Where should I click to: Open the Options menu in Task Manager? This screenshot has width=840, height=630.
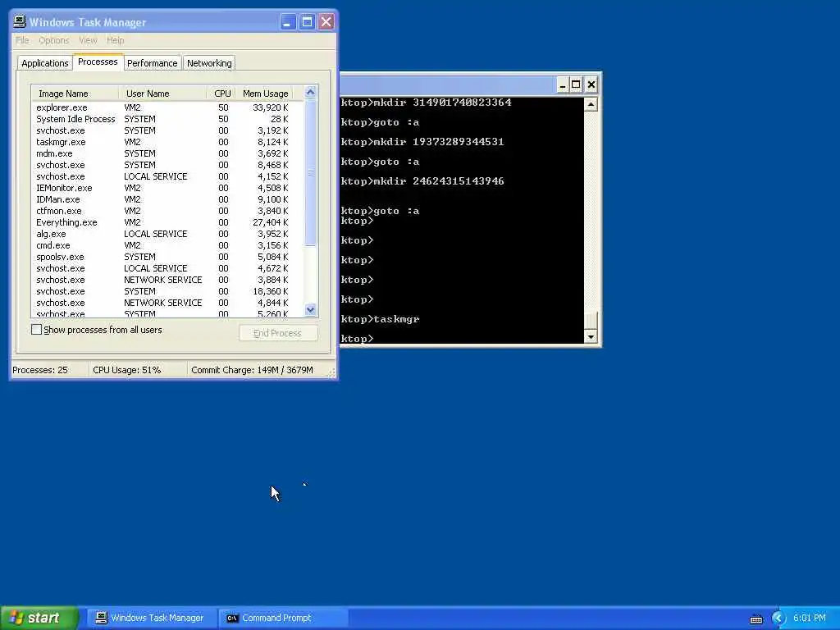tap(53, 40)
